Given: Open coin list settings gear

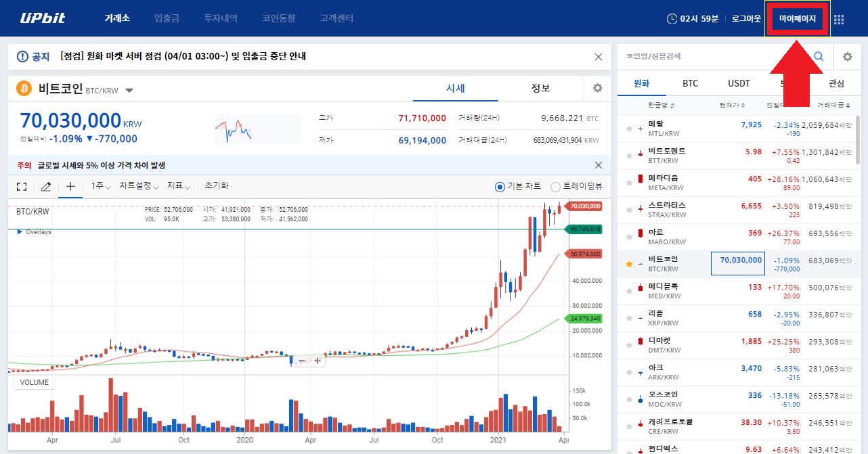Looking at the screenshot, I should (847, 57).
